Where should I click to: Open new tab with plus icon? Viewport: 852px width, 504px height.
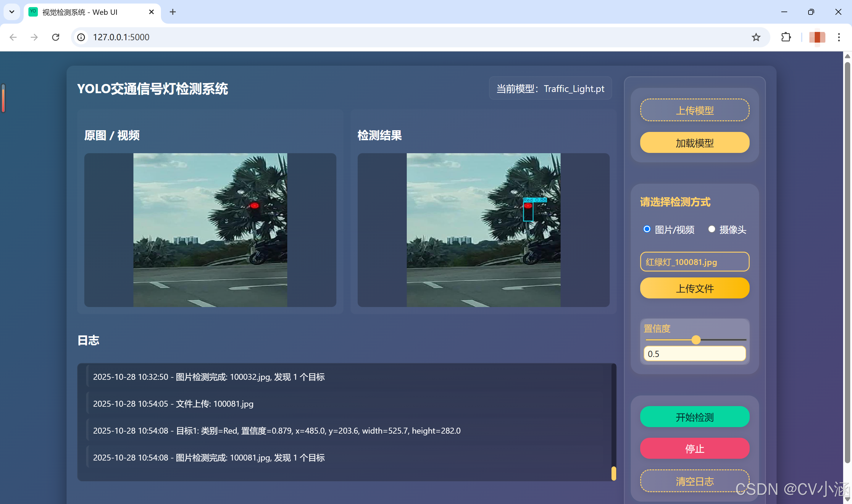(x=172, y=12)
